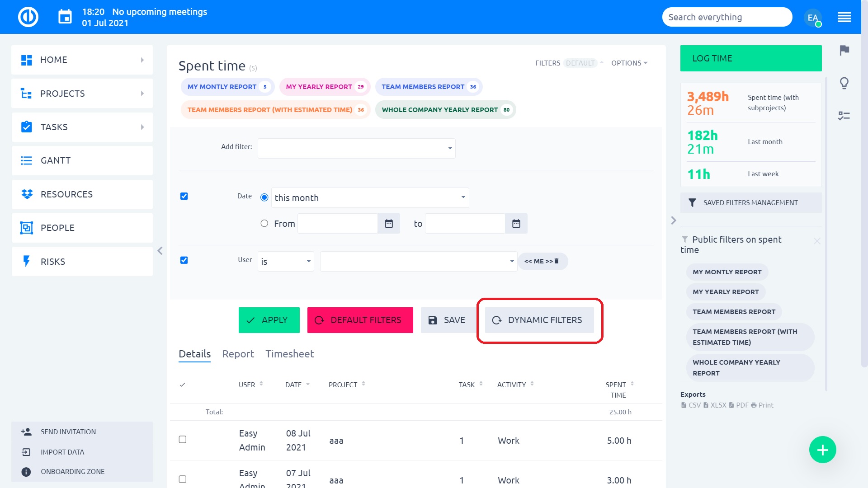
Task: Uncheck the Date filter checkbox
Action: point(184,196)
